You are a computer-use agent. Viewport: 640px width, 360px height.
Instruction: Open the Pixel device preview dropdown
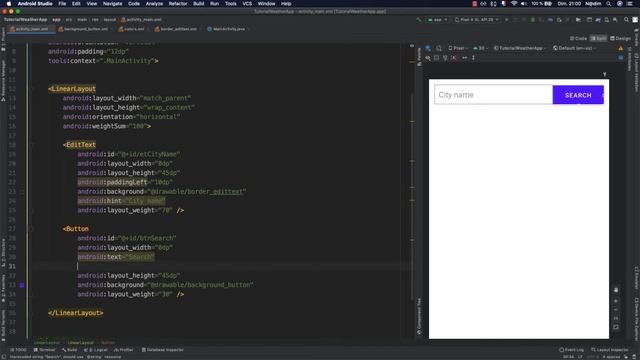tap(458, 48)
